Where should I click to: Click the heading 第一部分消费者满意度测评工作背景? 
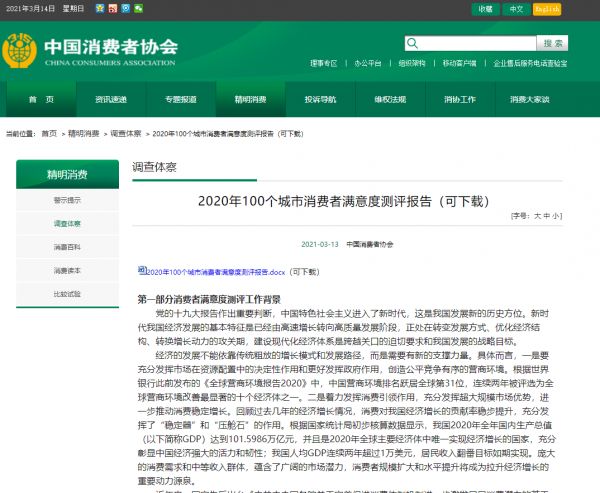[209, 299]
